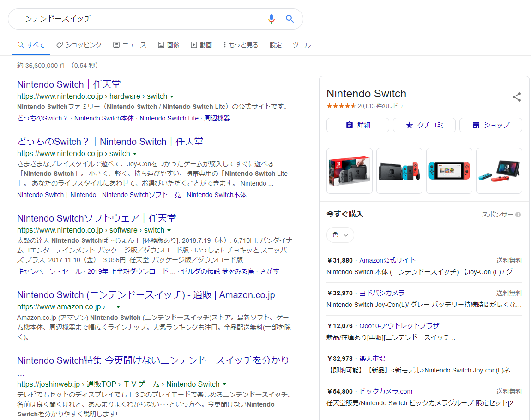Click the 周辺機器 sitelink

[217, 119]
